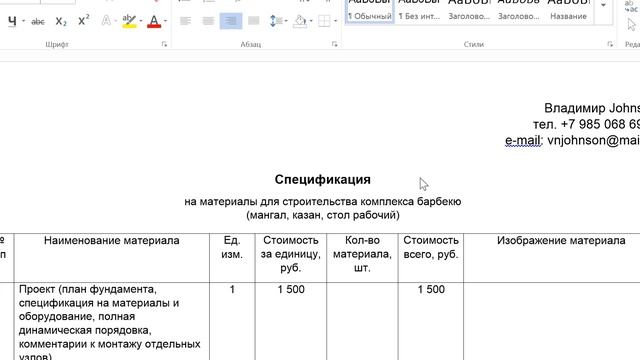Apply first Заголово... heading style
Screen dimensions: 640x360
[469, 11]
